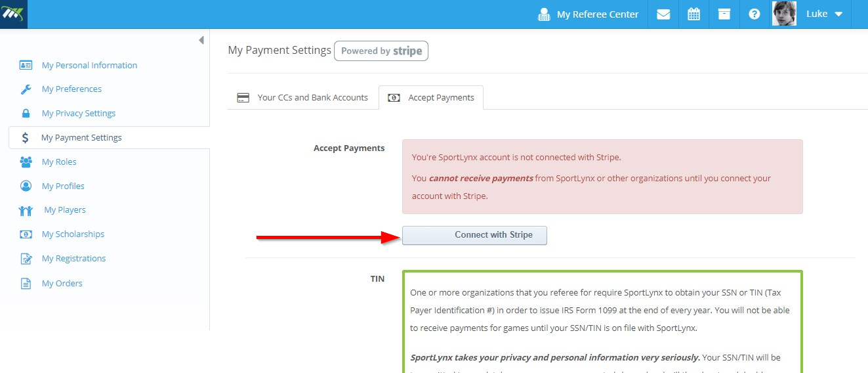Click the lock icon for Privacy Settings
The height and width of the screenshot is (373, 868).
coord(26,114)
